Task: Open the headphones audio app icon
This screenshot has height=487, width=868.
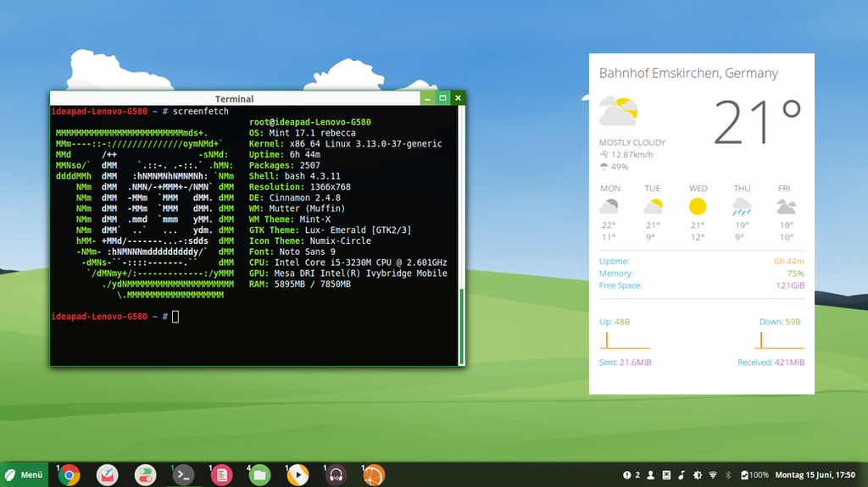Action: point(336,475)
